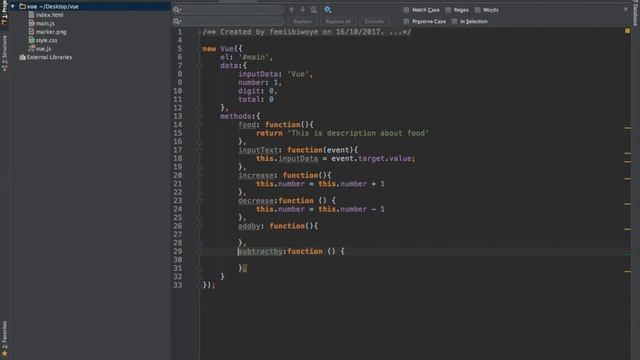
Task: Click the Exclude button
Action: click(x=374, y=21)
